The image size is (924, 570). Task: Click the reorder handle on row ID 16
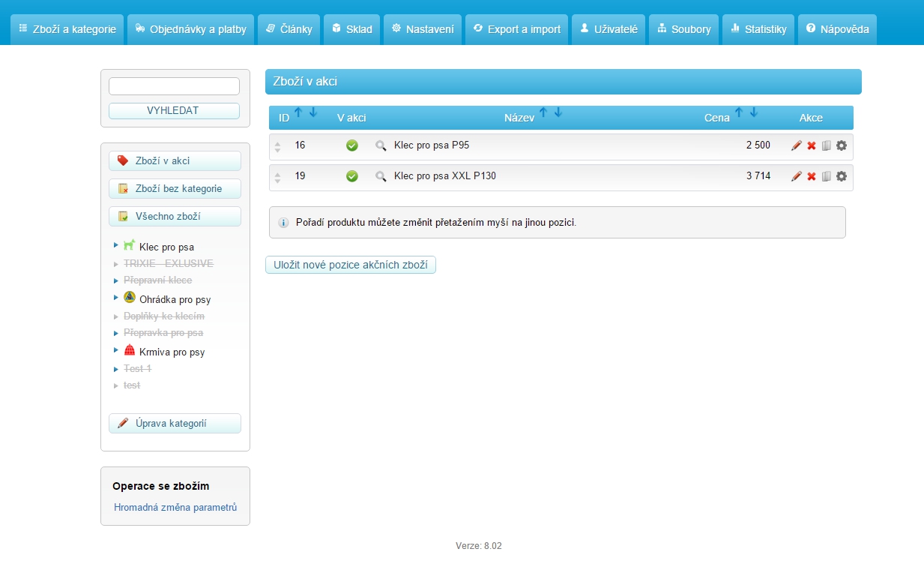click(x=278, y=146)
